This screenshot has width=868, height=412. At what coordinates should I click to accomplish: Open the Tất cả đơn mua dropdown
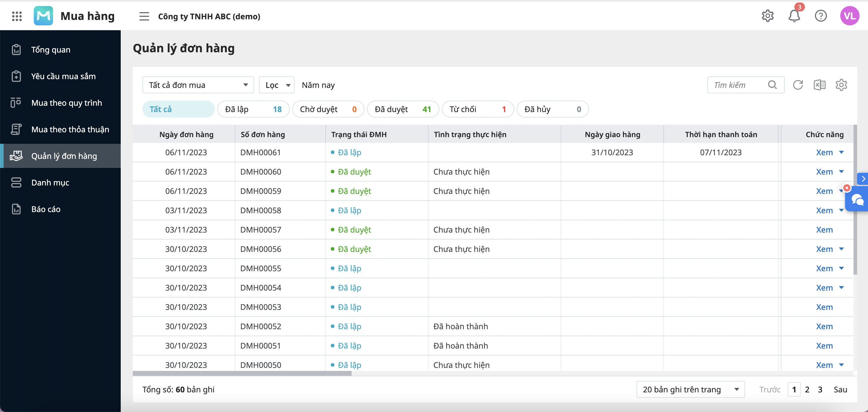[x=198, y=85]
